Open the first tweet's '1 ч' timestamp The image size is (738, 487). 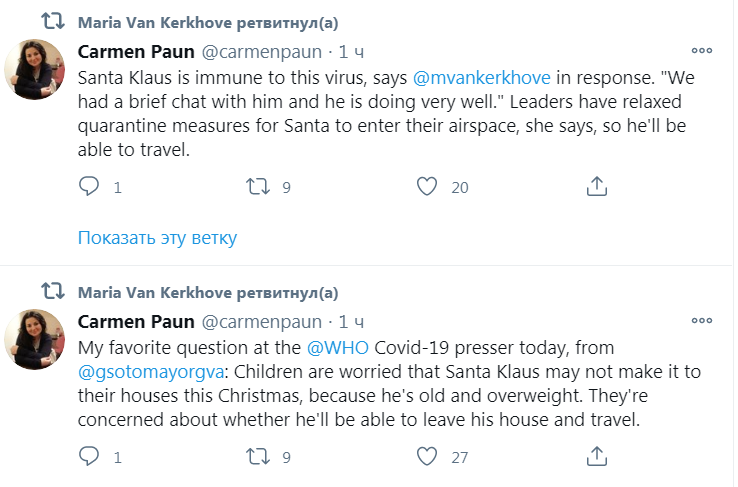tap(352, 51)
